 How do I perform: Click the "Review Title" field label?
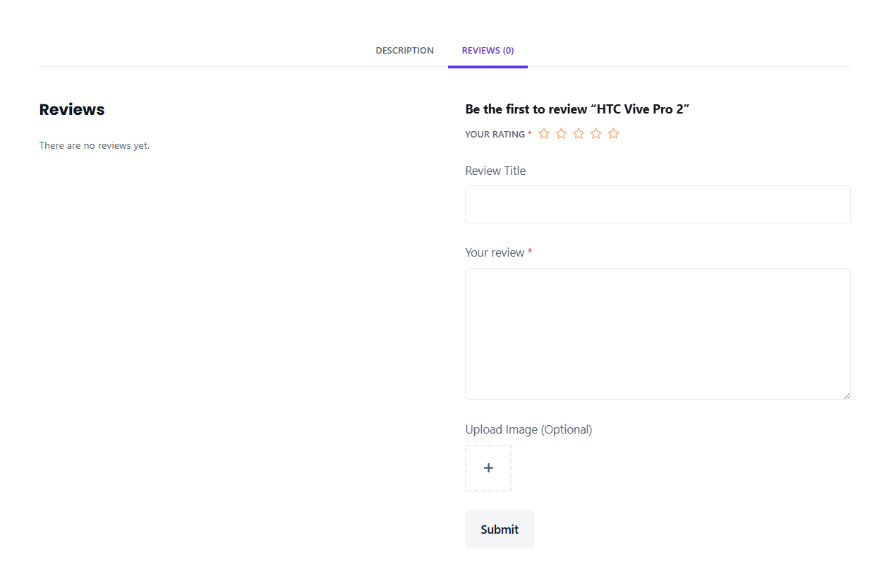pos(495,171)
